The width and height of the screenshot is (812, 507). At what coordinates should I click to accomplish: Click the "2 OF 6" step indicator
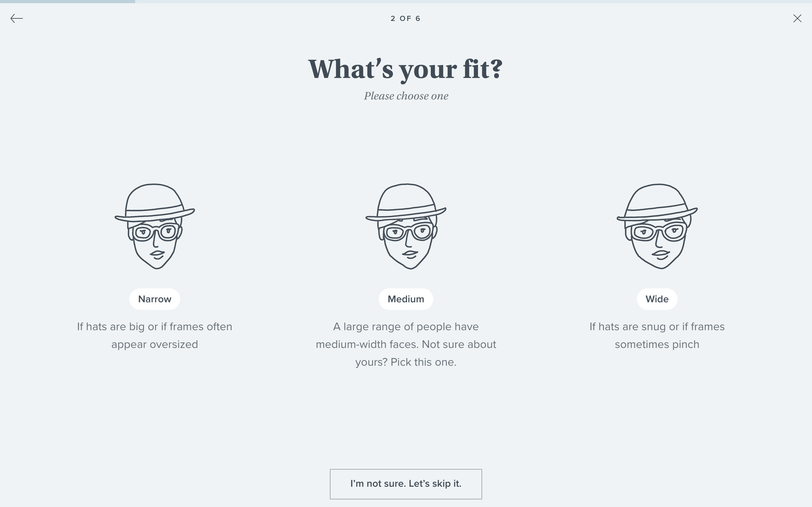tap(406, 18)
